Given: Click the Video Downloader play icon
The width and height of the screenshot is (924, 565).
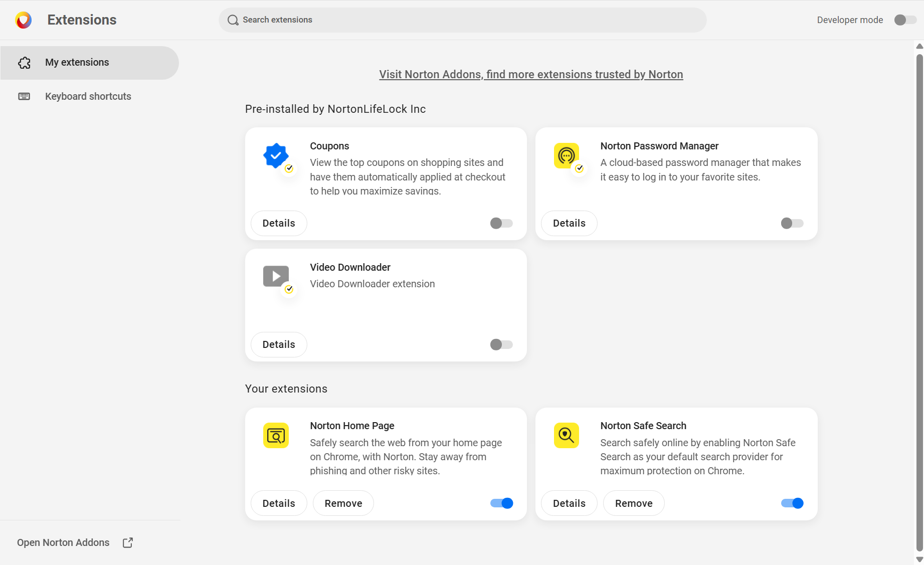Looking at the screenshot, I should click(x=276, y=276).
